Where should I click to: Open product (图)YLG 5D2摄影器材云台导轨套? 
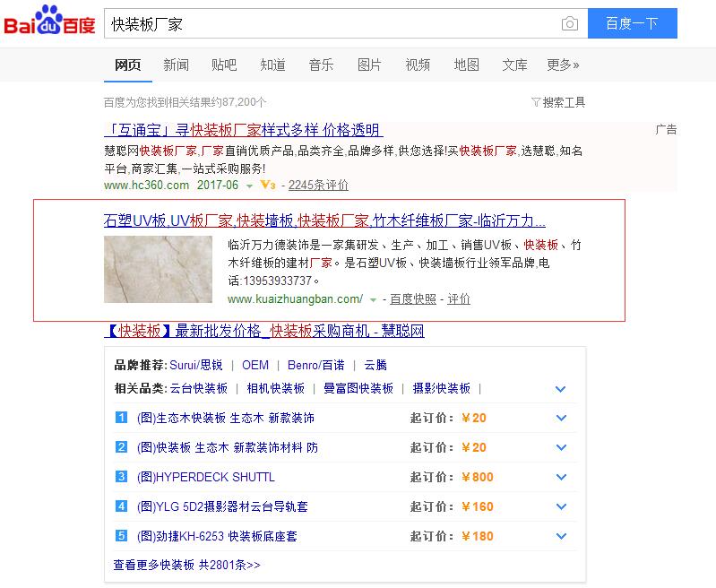pyautogui.click(x=222, y=506)
